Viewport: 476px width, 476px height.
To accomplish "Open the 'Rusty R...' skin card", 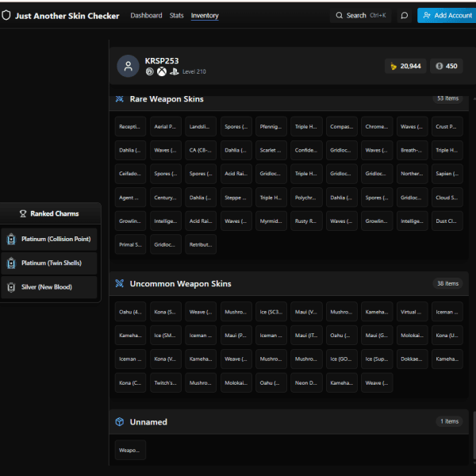I will pyautogui.click(x=306, y=221).
